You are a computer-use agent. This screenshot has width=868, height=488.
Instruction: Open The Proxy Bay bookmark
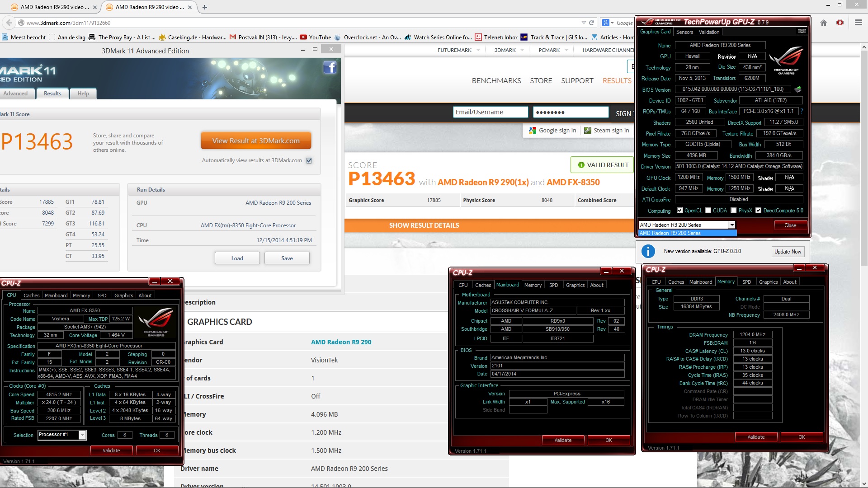(122, 38)
